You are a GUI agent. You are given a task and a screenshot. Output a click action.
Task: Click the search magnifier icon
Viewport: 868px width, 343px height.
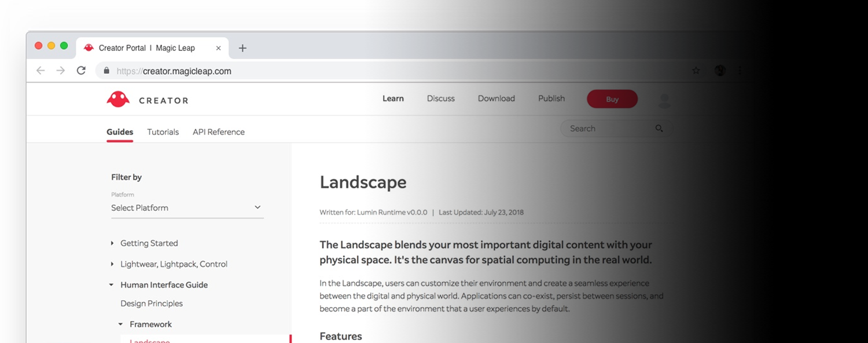tap(659, 129)
